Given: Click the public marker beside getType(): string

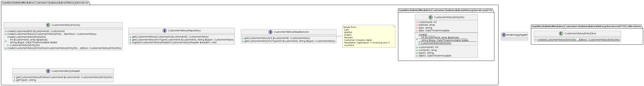Looking at the screenshot, I should pyautogui.click(x=15, y=80).
